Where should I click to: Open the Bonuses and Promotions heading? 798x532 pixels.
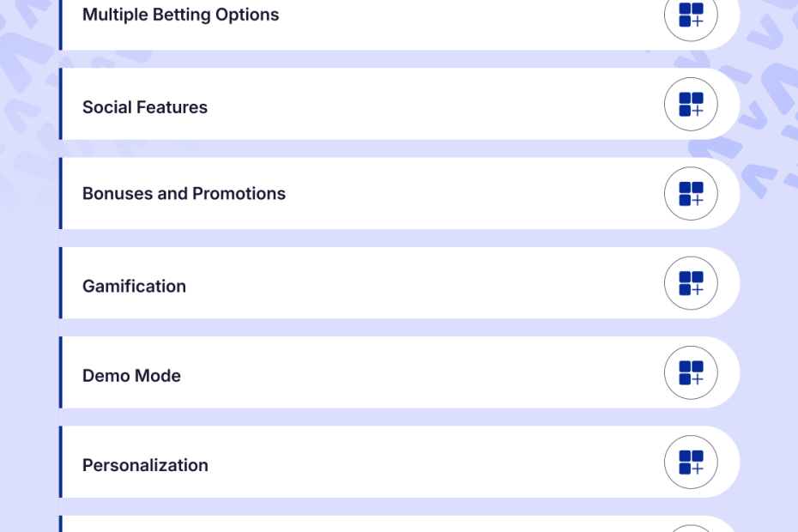tap(184, 194)
